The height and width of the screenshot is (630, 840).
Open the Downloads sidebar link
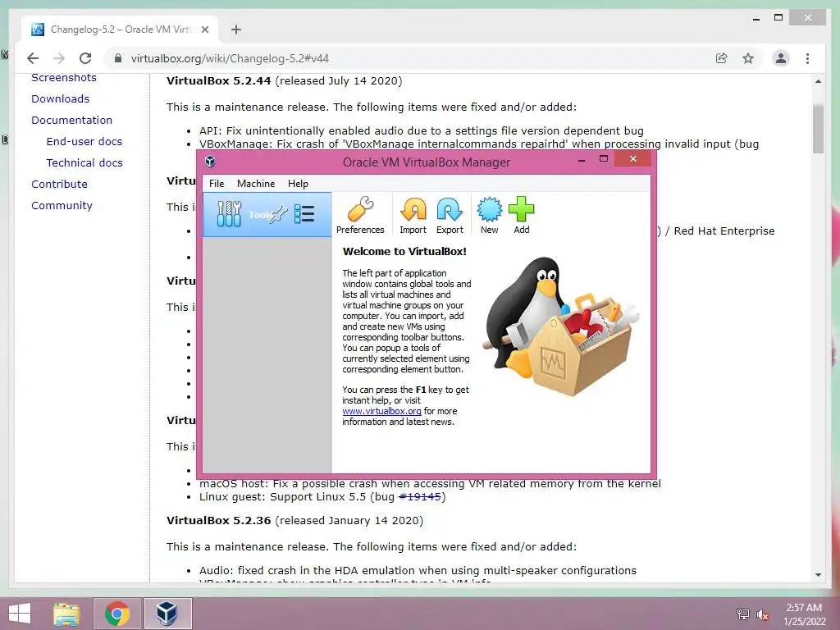61,98
